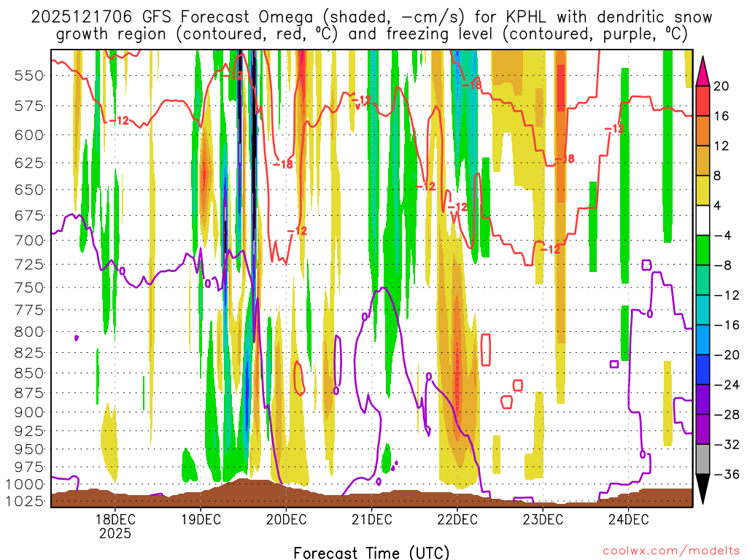Click the Forecast Time (UTC) axis title
The image size is (747, 560).
[x=371, y=552]
